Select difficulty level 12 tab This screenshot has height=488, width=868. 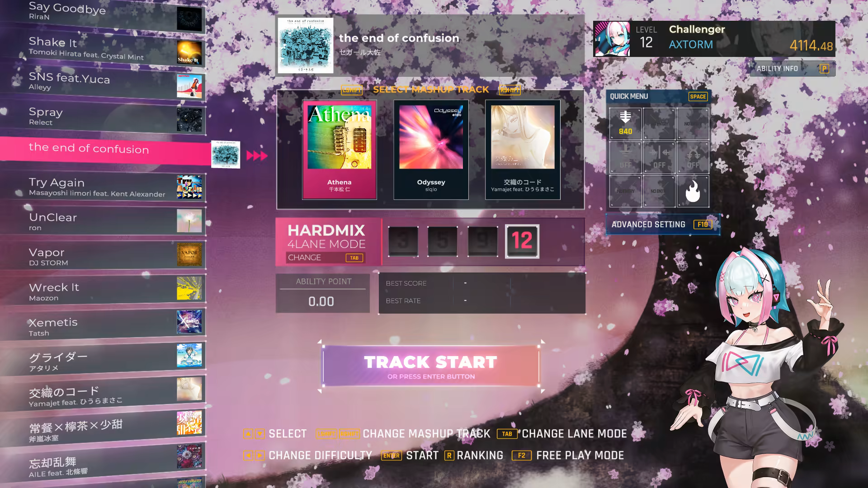click(522, 241)
